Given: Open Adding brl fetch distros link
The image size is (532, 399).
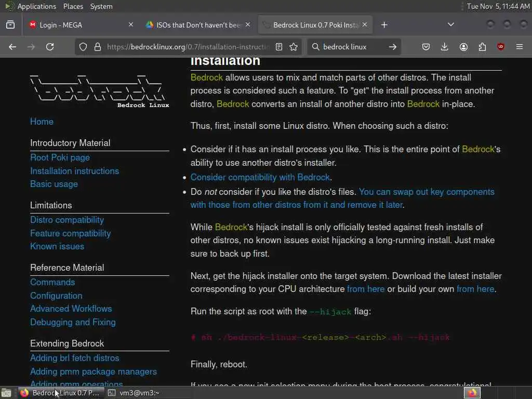Looking at the screenshot, I should pos(75,358).
